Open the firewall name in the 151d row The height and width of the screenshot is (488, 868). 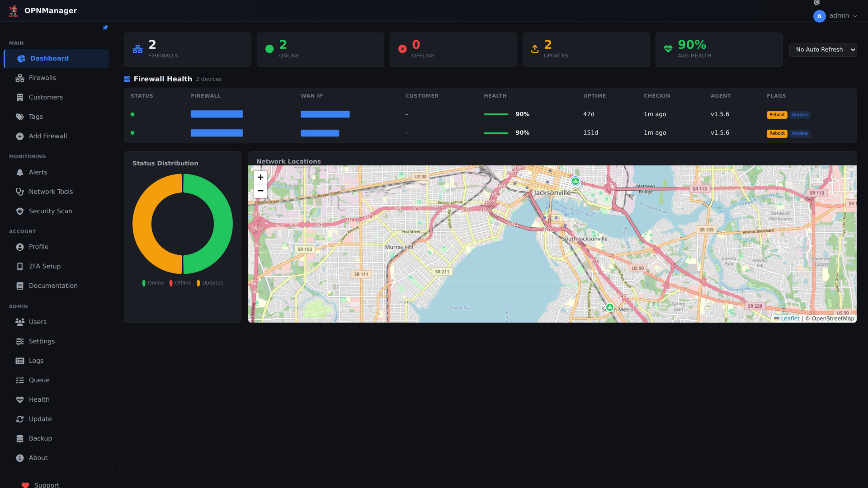click(x=217, y=133)
